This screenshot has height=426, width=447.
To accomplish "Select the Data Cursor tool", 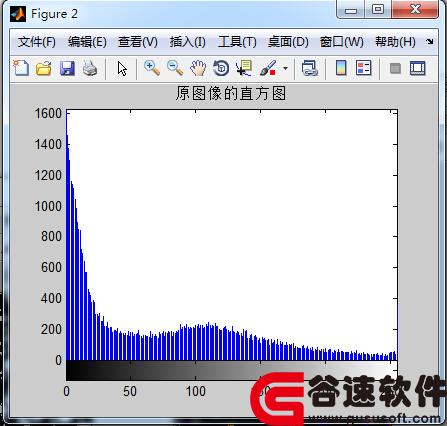I will pos(244,68).
